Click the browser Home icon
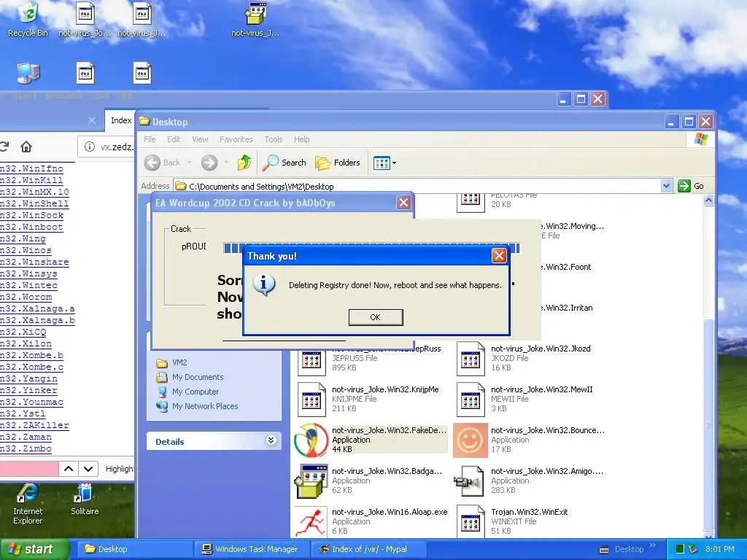This screenshot has width=747, height=560. [26, 147]
